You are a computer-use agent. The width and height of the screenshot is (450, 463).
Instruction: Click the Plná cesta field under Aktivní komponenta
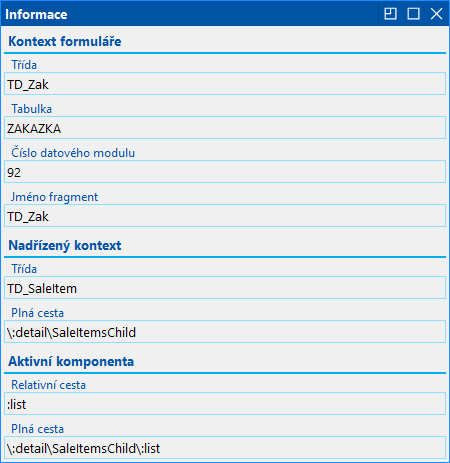point(225,448)
